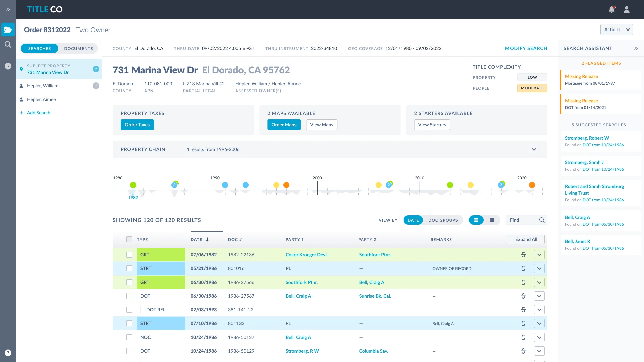Check the box for GRT 07/06/1982 row

point(129,255)
